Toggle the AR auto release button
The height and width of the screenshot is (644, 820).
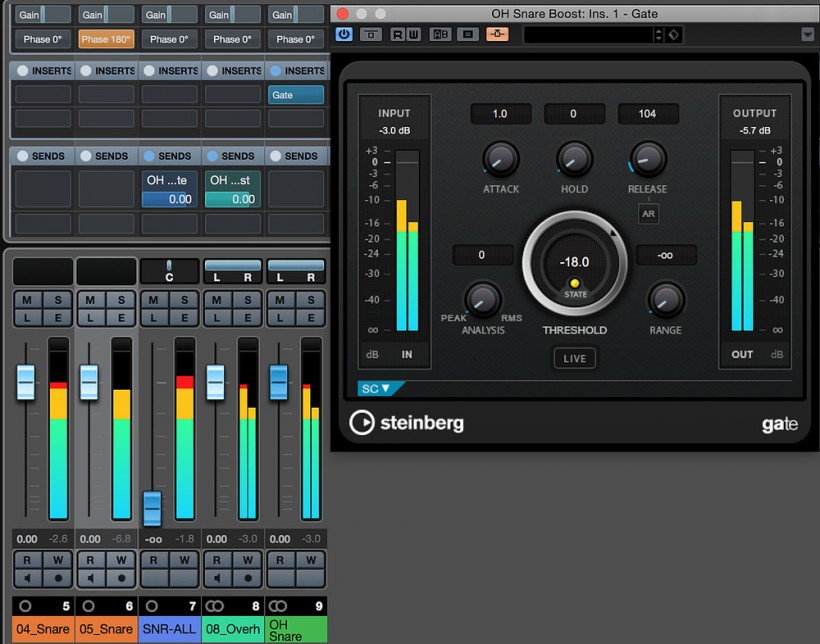(648, 213)
